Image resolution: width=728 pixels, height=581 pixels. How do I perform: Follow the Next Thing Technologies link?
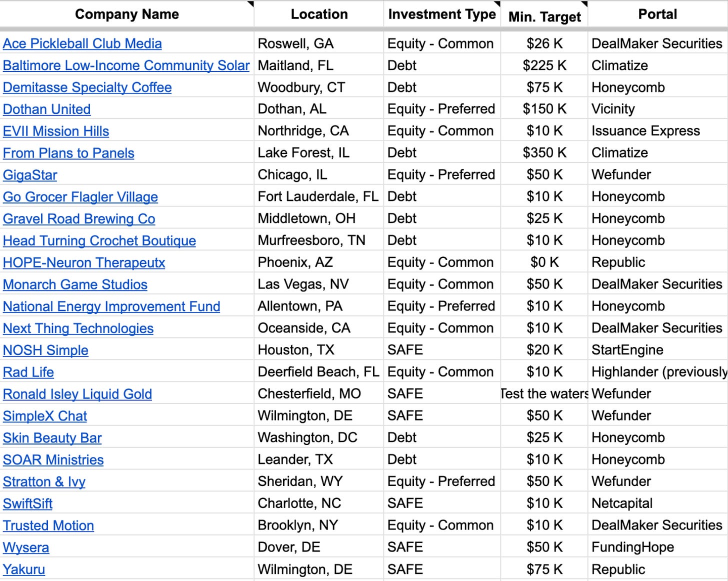click(x=78, y=328)
